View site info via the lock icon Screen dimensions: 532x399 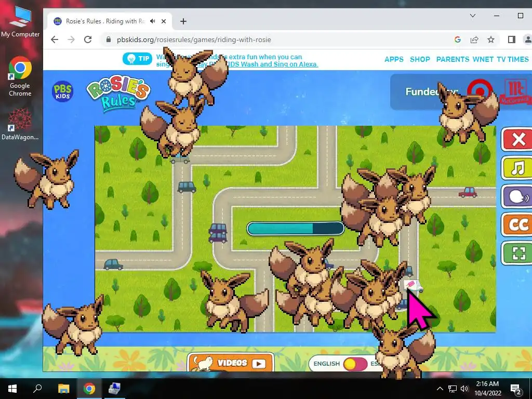tap(108, 39)
